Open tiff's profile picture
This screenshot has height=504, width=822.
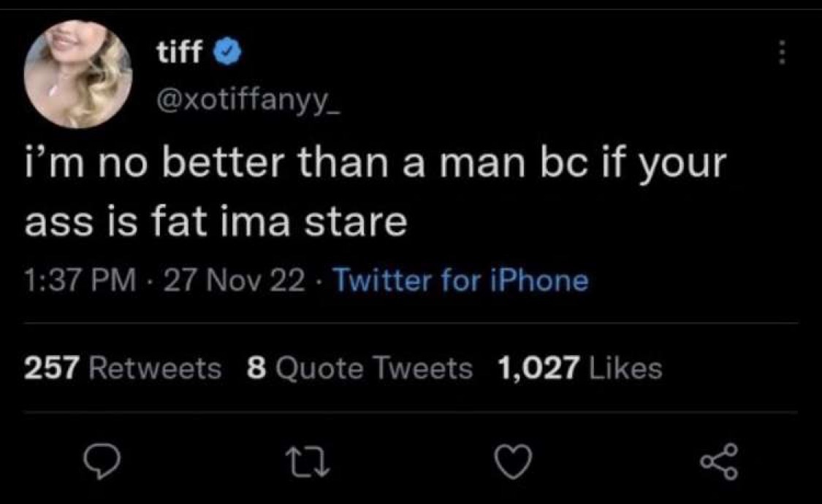[x=78, y=75]
